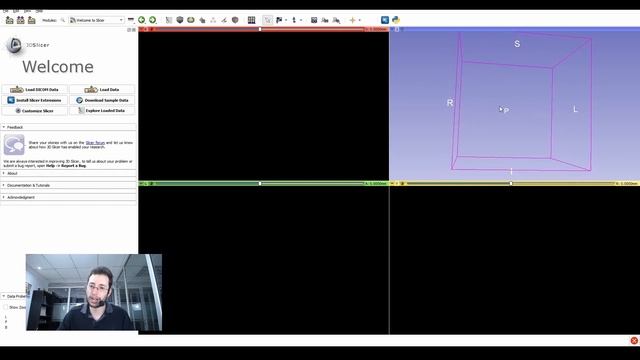Check the Show Zoom checkbox
640x360 pixels.
click(x=5, y=307)
